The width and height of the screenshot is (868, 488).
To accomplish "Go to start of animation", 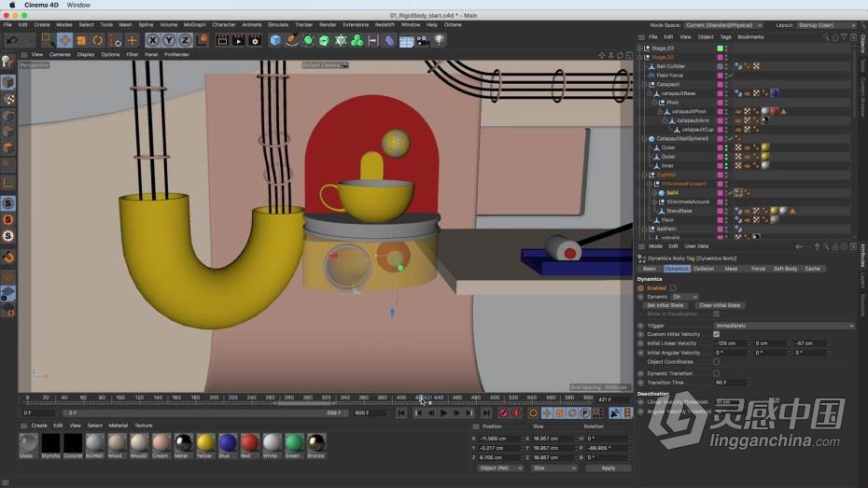I will (x=401, y=413).
